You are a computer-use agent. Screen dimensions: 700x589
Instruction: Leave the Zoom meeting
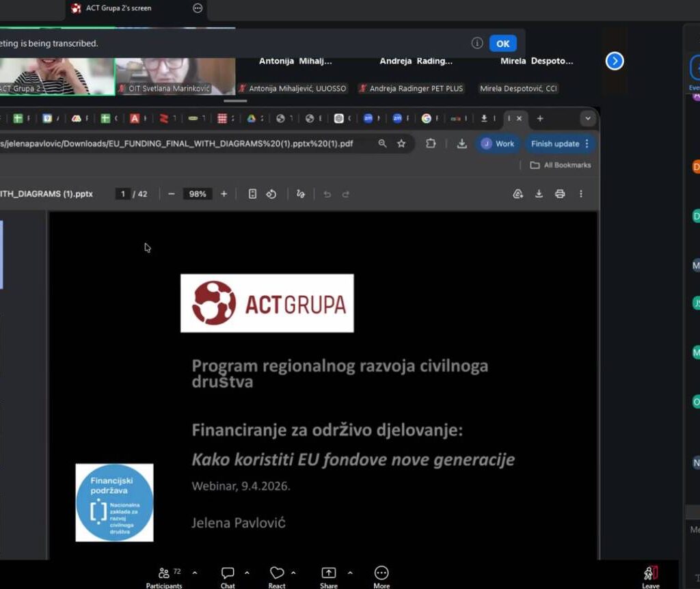coord(650,574)
